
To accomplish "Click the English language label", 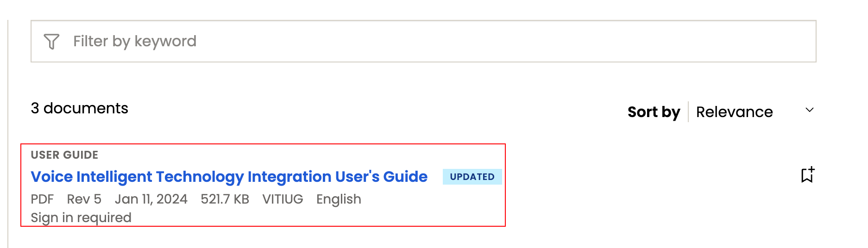I will (x=339, y=199).
